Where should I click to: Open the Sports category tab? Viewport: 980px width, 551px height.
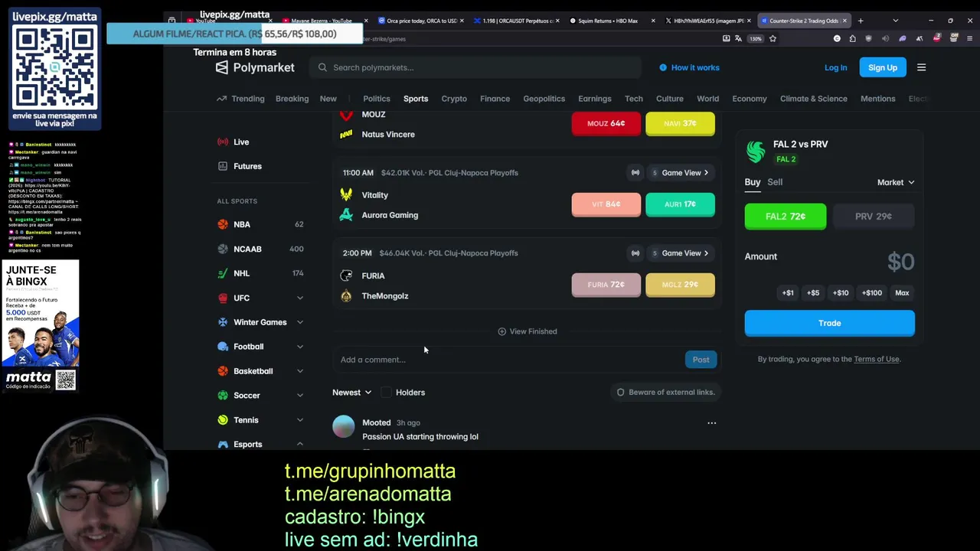tap(416, 99)
